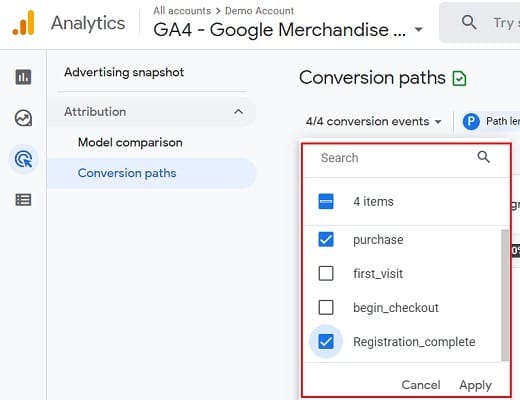Click the green report status icon
This screenshot has width=520, height=400.
[459, 79]
